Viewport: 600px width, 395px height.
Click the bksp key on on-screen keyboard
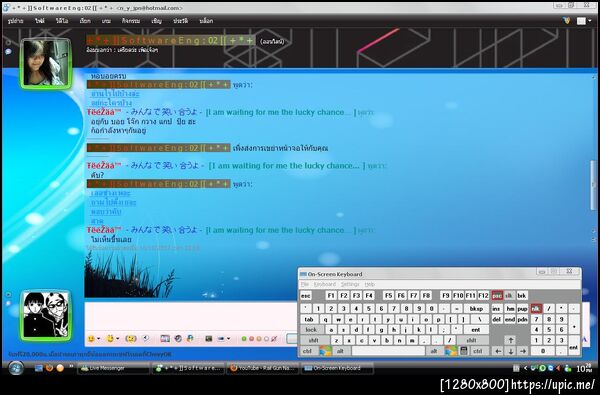coord(476,308)
